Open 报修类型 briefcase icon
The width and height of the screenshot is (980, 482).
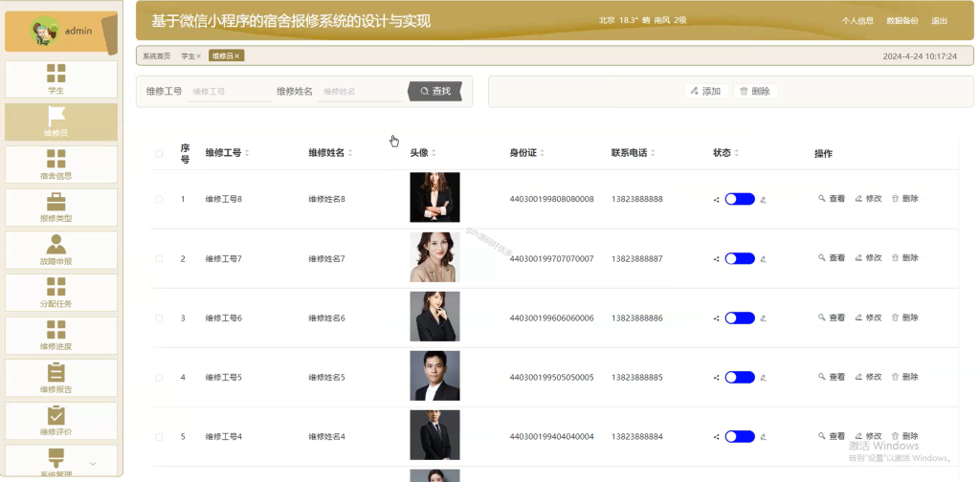pos(56,202)
